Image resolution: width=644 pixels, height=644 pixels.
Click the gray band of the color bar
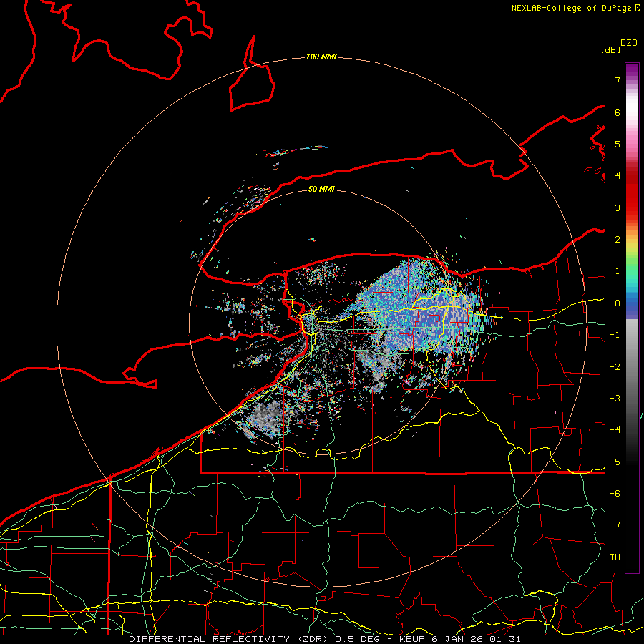pos(632,361)
